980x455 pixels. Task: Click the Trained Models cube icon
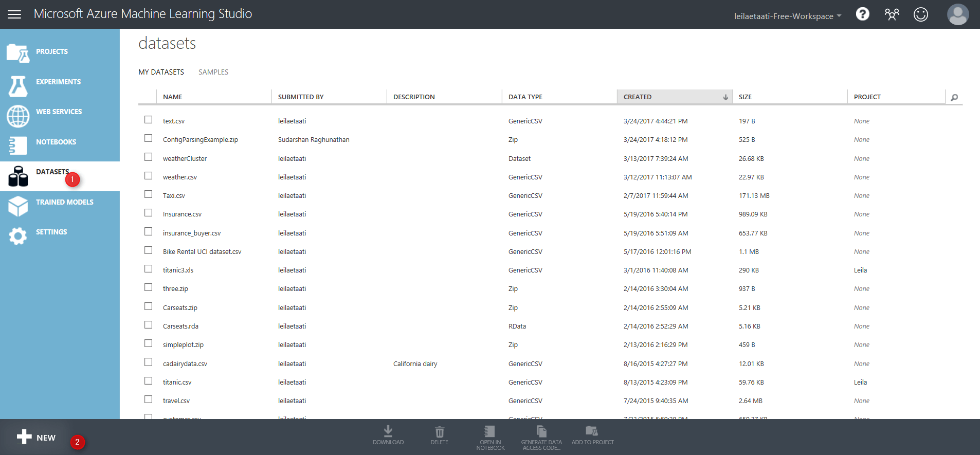click(18, 206)
